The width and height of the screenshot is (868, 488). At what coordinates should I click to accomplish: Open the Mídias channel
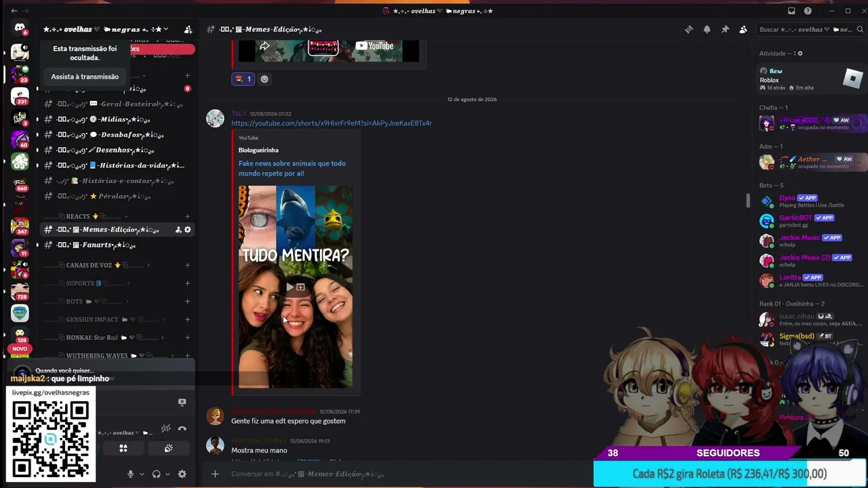(117, 119)
